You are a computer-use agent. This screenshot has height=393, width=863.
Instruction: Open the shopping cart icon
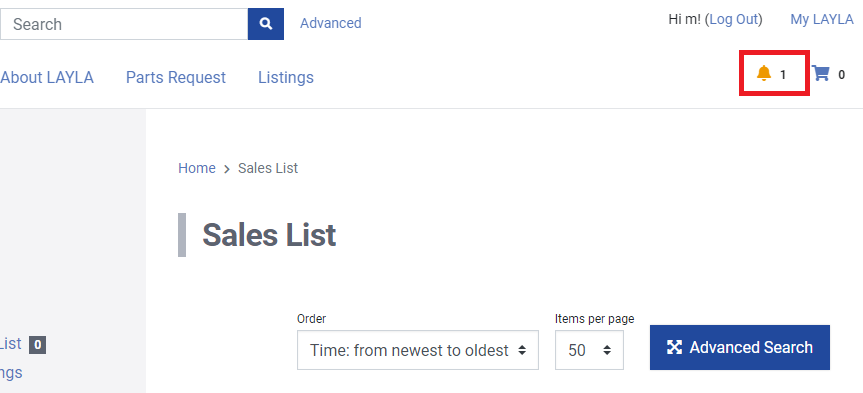[x=821, y=73]
